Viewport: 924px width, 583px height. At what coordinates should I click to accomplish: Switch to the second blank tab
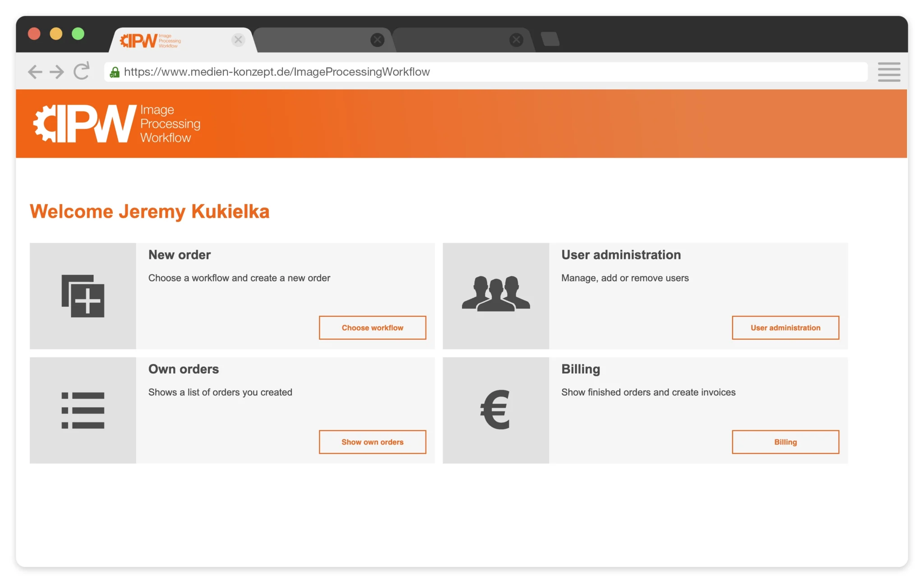[x=323, y=40]
